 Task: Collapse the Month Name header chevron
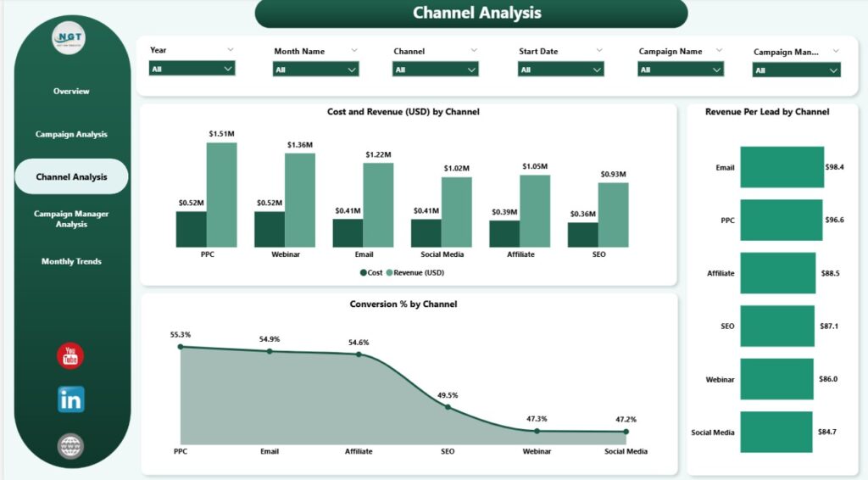[x=354, y=50]
